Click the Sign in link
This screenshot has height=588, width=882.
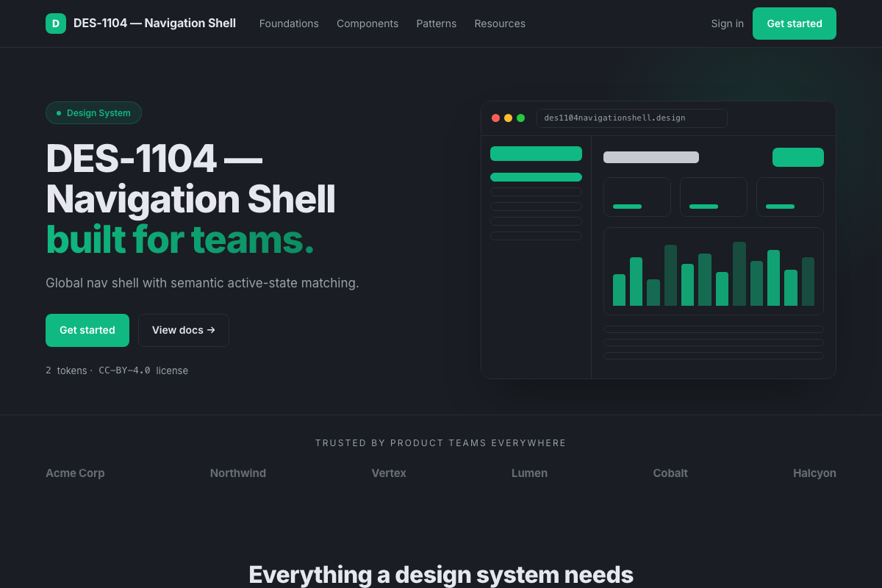click(x=728, y=24)
